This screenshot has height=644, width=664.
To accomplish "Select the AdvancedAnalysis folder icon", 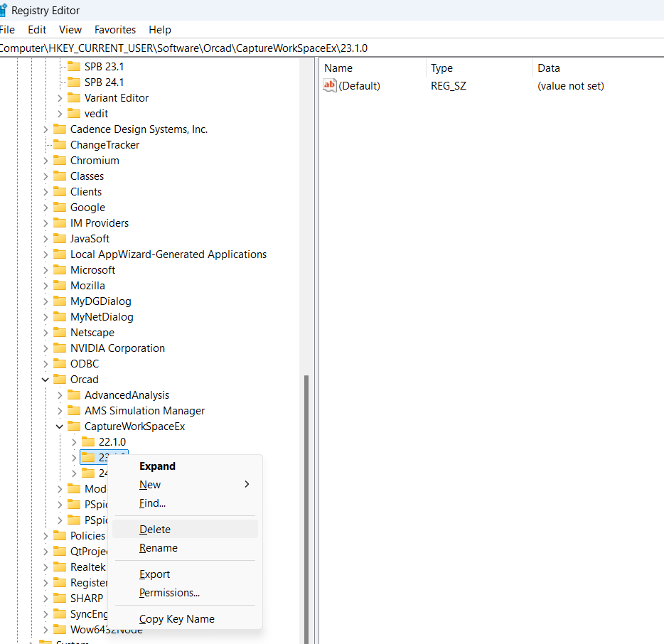I will pos(74,395).
